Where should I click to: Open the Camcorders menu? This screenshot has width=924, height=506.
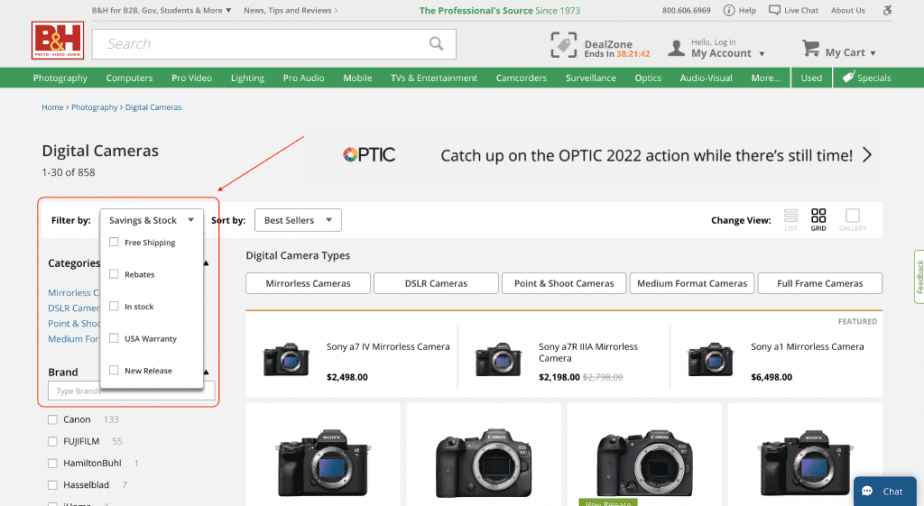point(521,78)
